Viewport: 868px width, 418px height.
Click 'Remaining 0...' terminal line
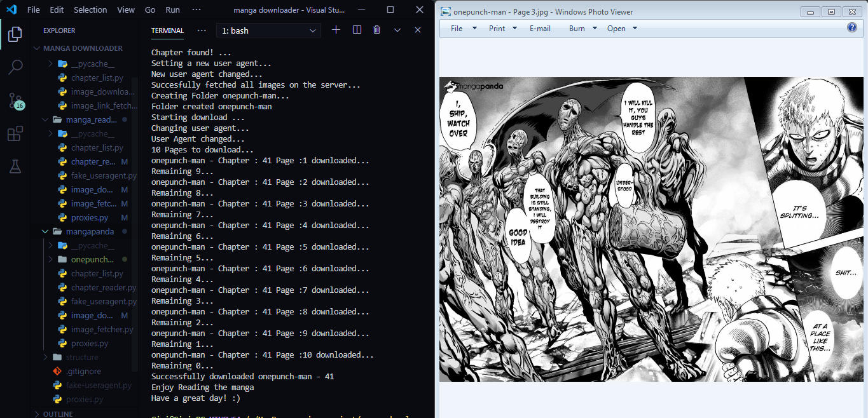tap(183, 366)
